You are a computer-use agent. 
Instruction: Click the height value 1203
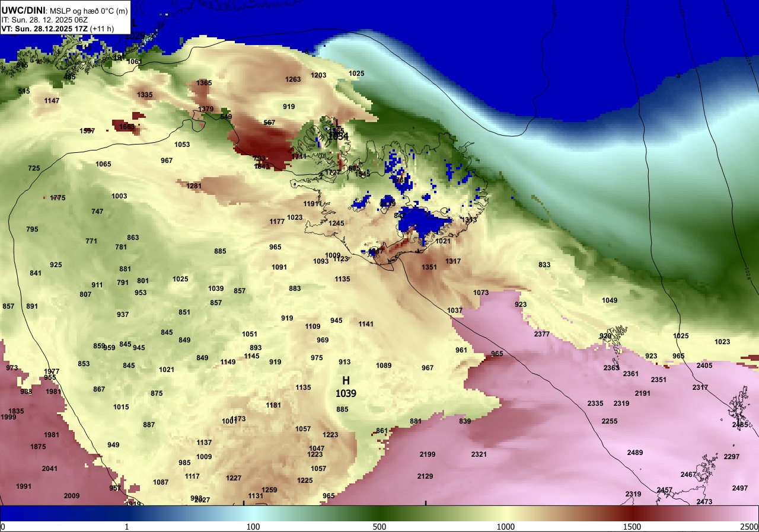(318, 75)
